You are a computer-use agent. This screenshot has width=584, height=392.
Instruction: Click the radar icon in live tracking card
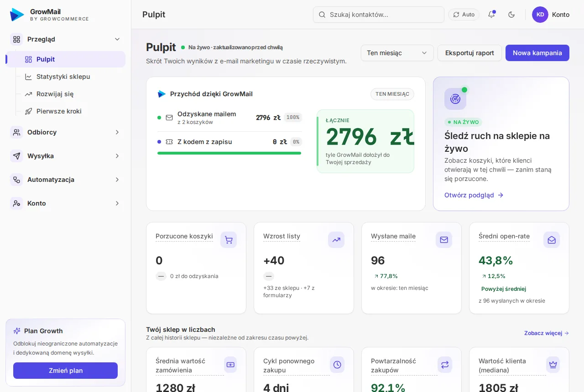(x=455, y=99)
